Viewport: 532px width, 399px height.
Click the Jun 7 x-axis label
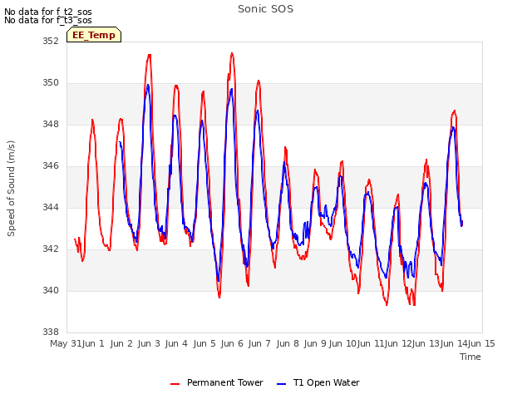[259, 343]
